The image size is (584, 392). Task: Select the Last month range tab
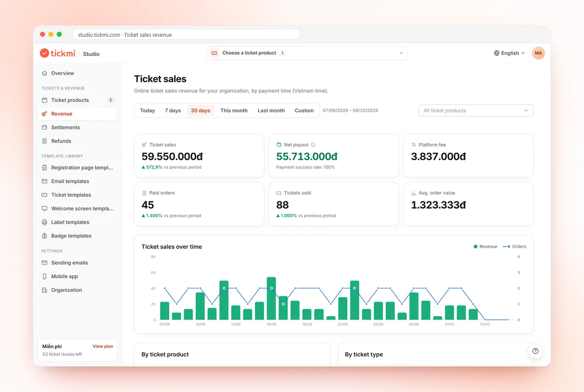coord(271,110)
